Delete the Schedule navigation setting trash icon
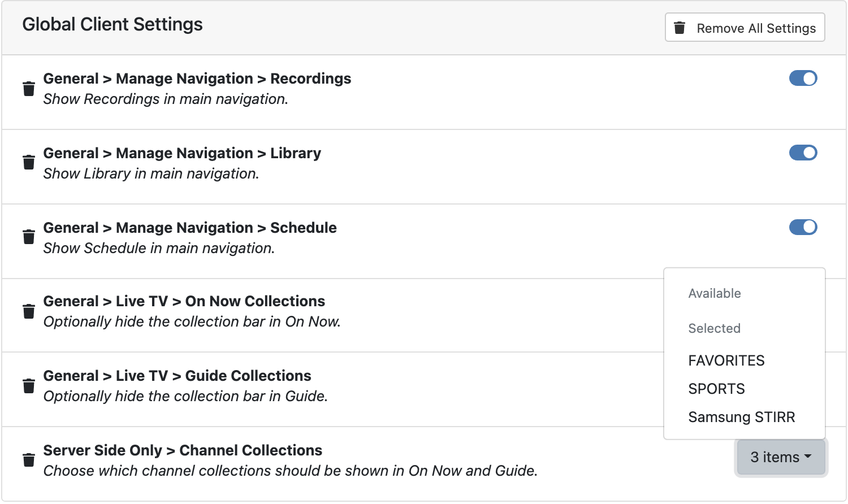Viewport: 848px width, 504px height. (29, 237)
